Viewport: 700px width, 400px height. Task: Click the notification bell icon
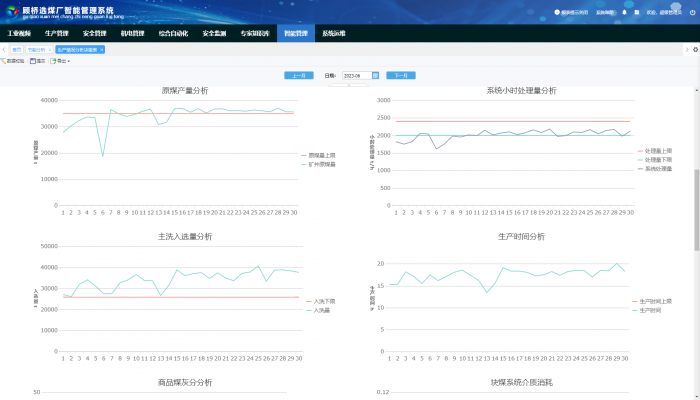coord(626,12)
